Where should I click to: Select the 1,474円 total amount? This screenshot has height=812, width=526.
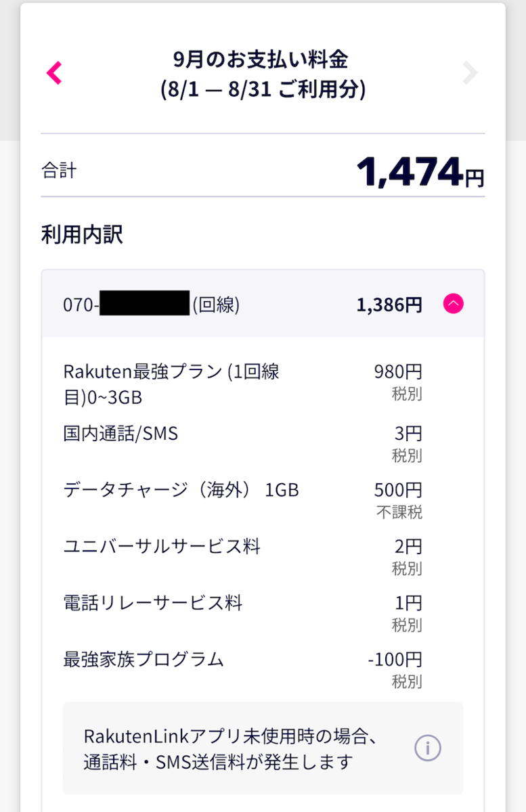pyautogui.click(x=420, y=172)
